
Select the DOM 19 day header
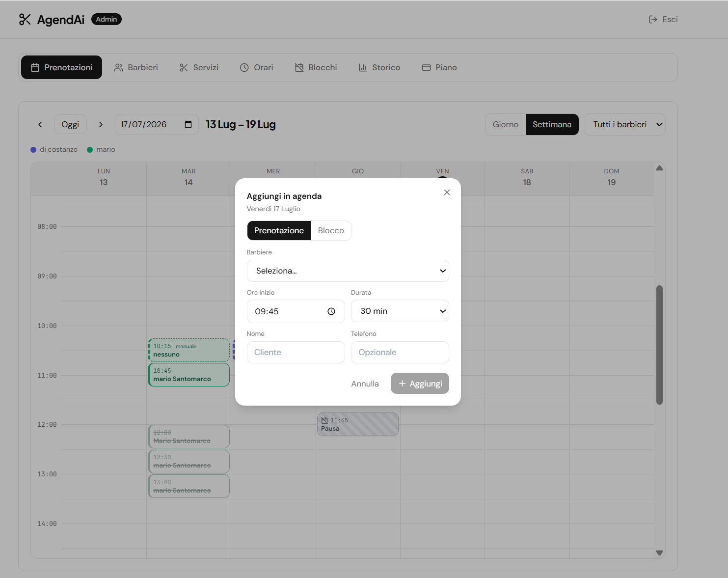point(612,177)
